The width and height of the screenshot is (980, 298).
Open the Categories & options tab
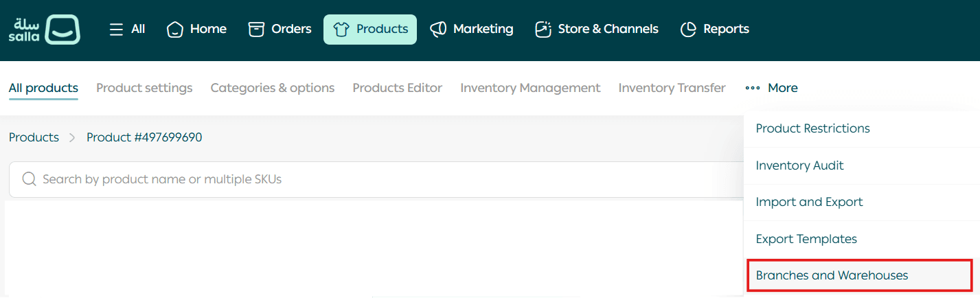tap(272, 88)
